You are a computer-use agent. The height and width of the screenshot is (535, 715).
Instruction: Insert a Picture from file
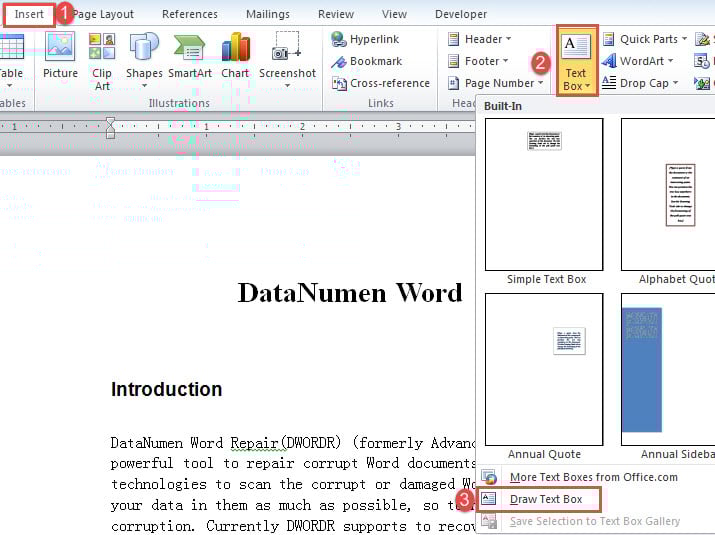tap(60, 56)
